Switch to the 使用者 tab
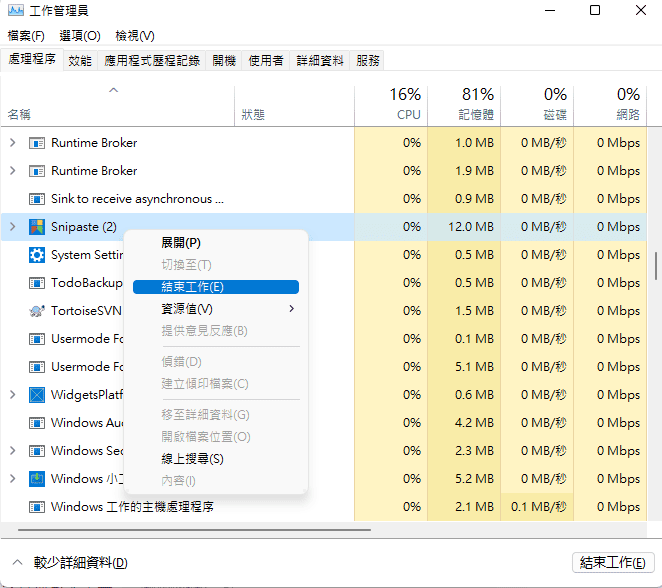 pyautogui.click(x=266, y=60)
